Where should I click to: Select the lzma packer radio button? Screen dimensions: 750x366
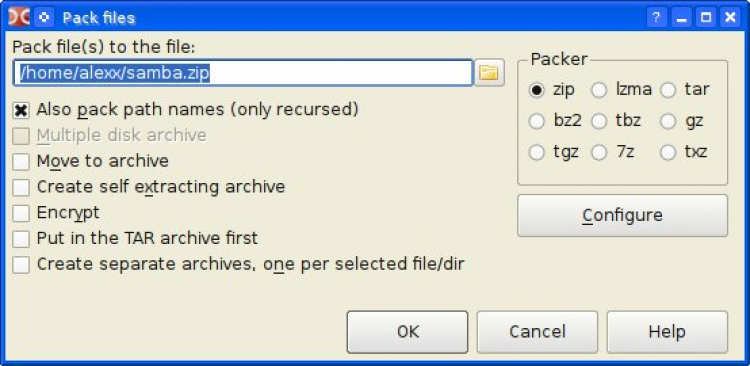point(599,90)
